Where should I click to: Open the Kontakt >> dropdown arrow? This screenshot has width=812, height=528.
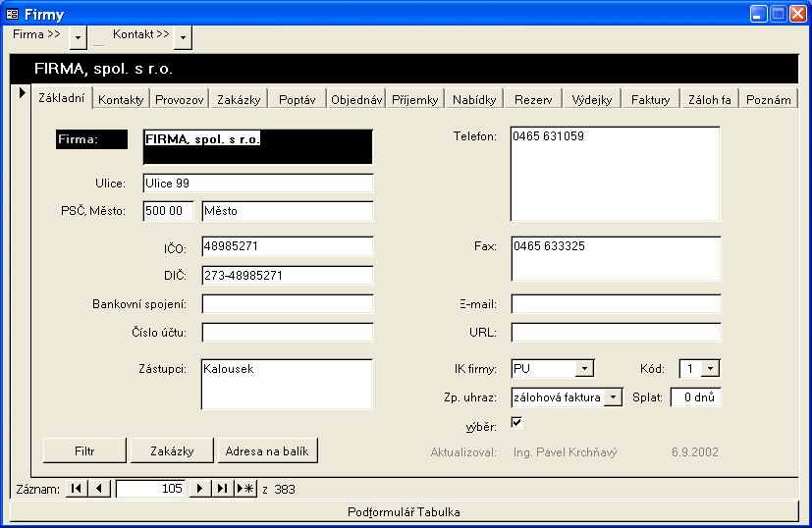[x=183, y=37]
